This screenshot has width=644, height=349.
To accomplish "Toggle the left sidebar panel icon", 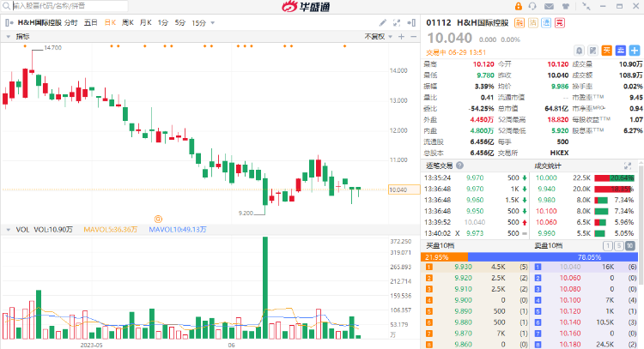I will tap(9, 22).
